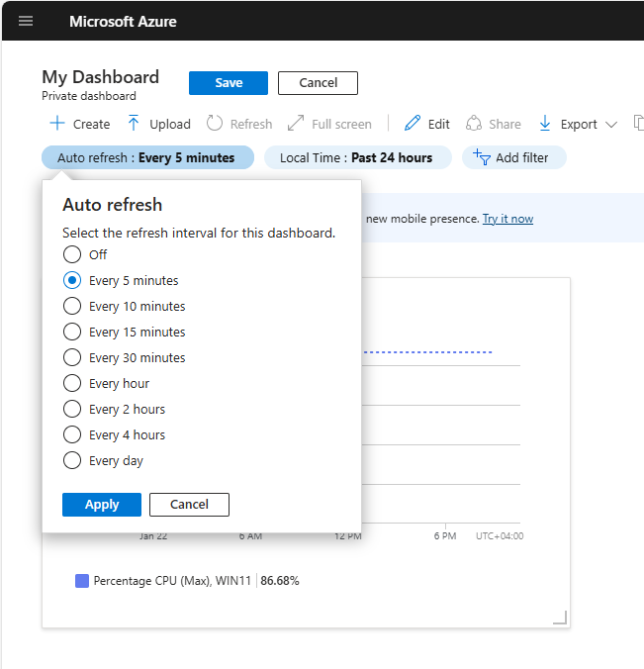Click the Full screen expand icon
The image size is (644, 669).
[296, 124]
